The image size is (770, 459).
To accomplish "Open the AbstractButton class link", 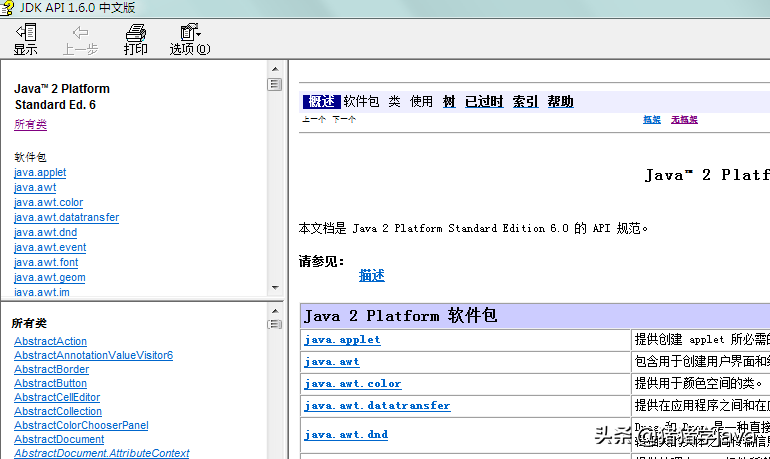I will pyautogui.click(x=51, y=383).
